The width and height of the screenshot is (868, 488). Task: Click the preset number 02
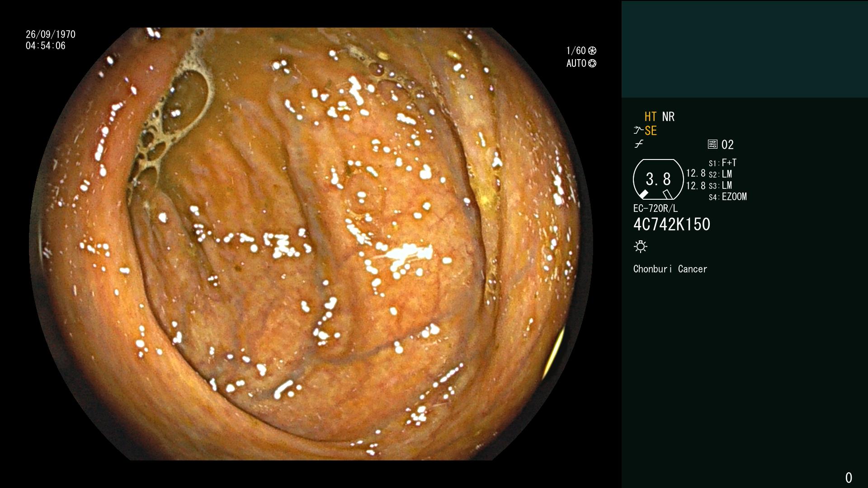coord(727,145)
